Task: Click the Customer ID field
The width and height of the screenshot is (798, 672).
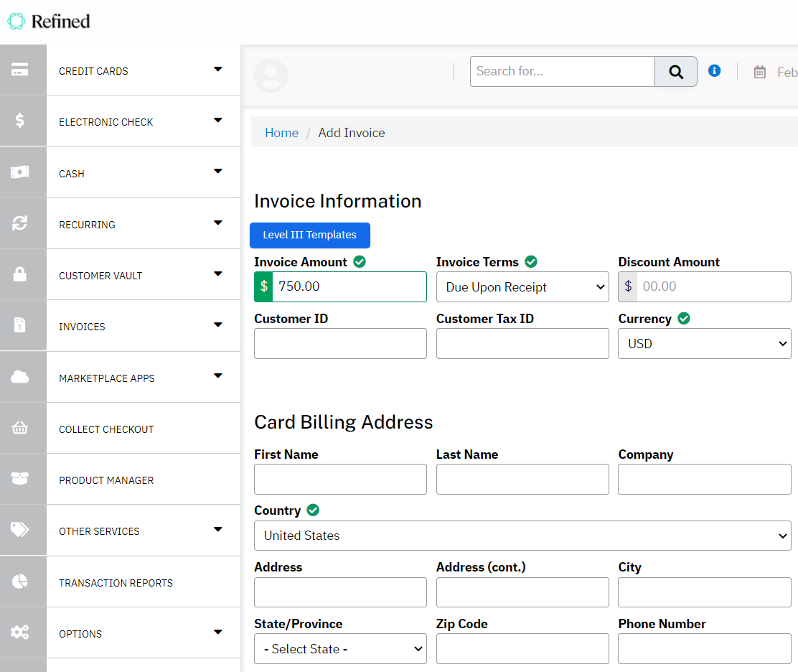Action: tap(340, 344)
